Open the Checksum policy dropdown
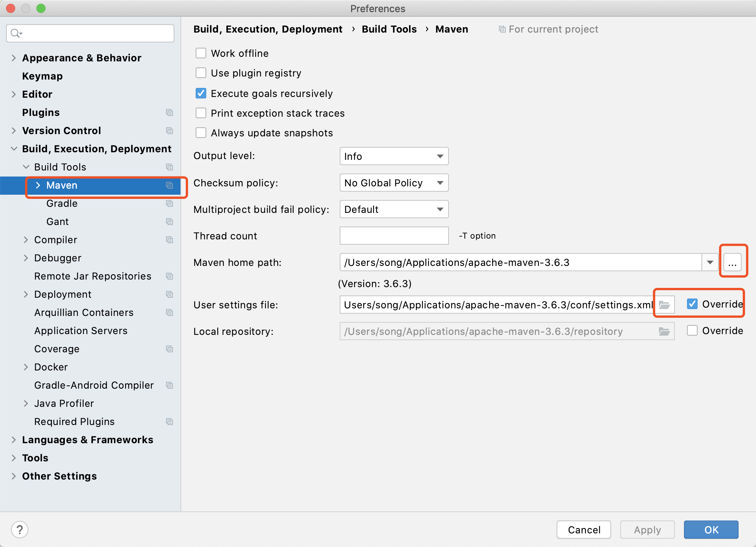This screenshot has height=547, width=756. click(394, 183)
